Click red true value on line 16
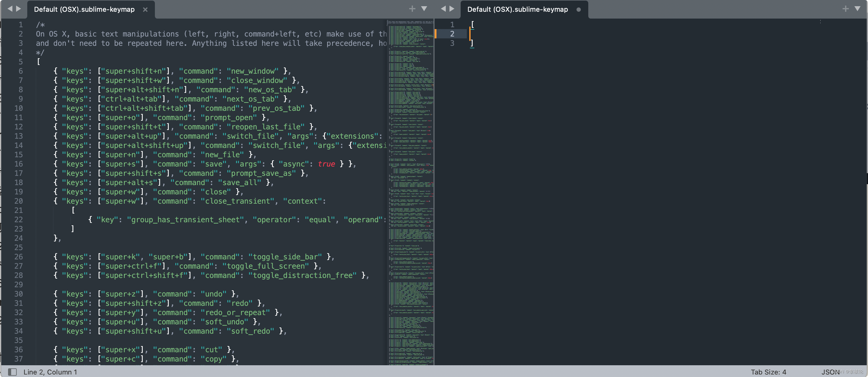Viewport: 868px width, 377px height. [x=326, y=164]
